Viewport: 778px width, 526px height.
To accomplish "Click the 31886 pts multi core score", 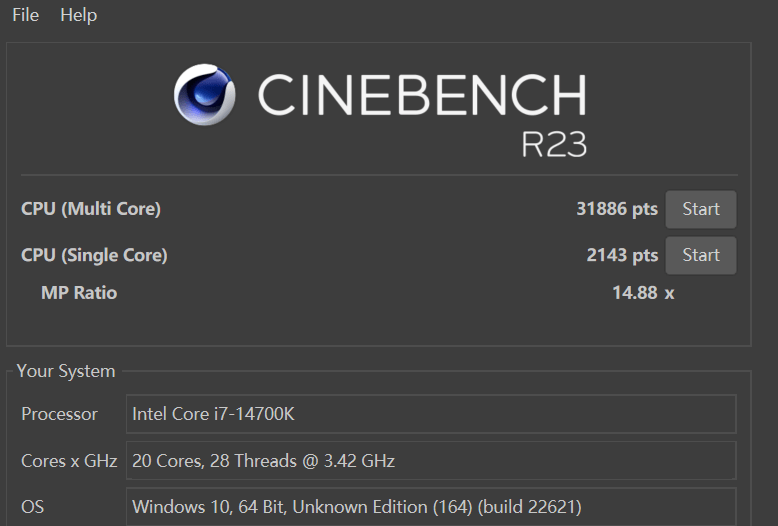I will 617,209.
